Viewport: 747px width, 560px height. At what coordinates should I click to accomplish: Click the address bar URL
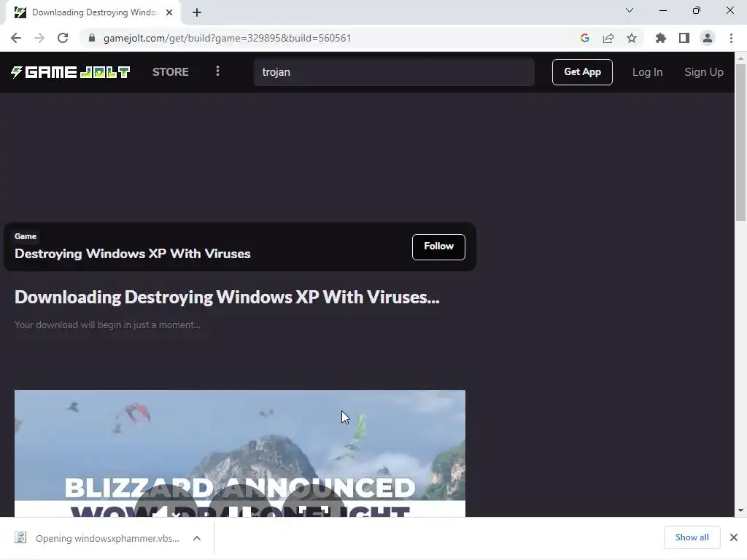tap(228, 38)
